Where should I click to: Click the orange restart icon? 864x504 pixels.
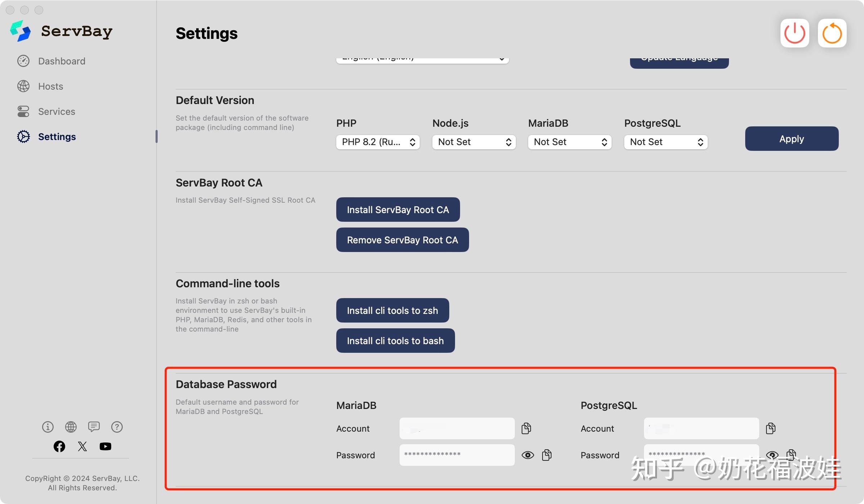pos(832,33)
